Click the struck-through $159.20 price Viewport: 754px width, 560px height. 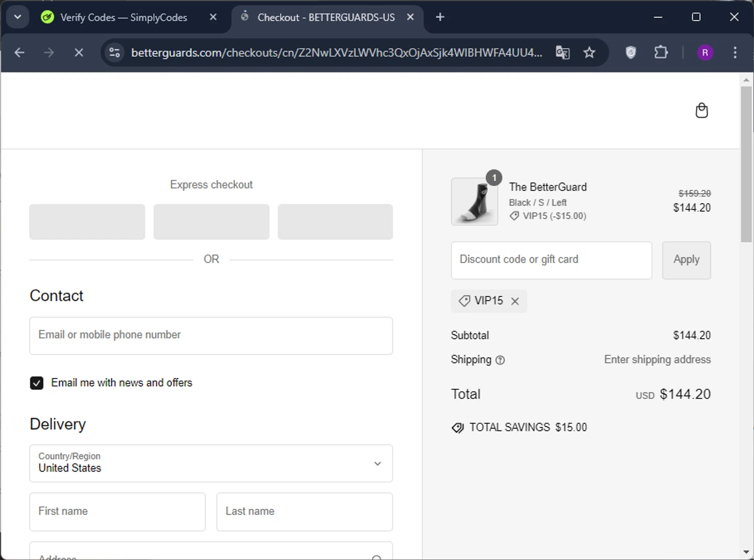[x=695, y=194]
